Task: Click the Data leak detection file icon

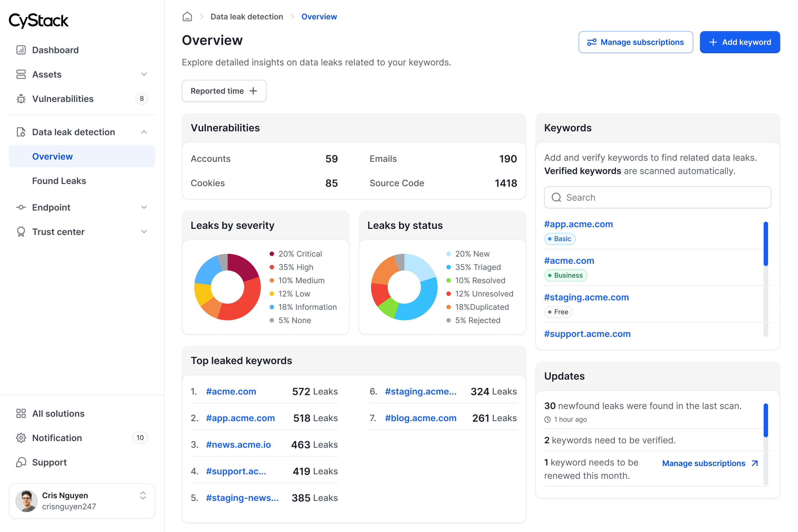Action: click(x=21, y=132)
